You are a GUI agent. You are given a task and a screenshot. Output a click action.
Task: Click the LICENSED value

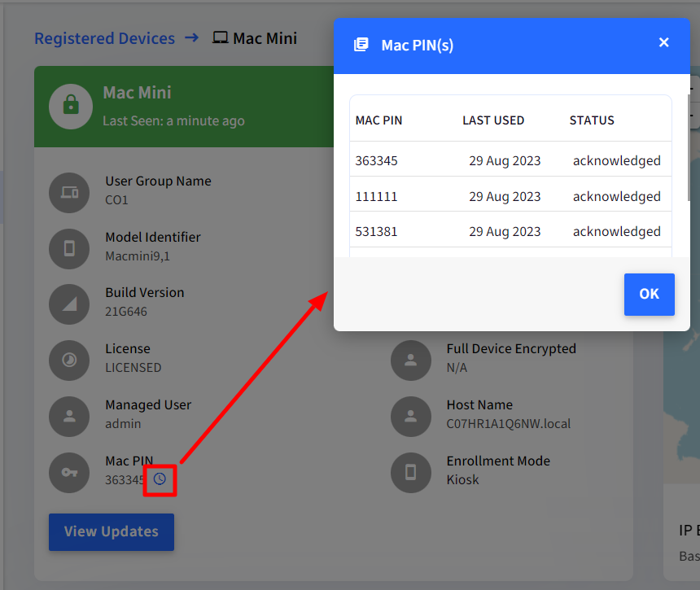133,368
